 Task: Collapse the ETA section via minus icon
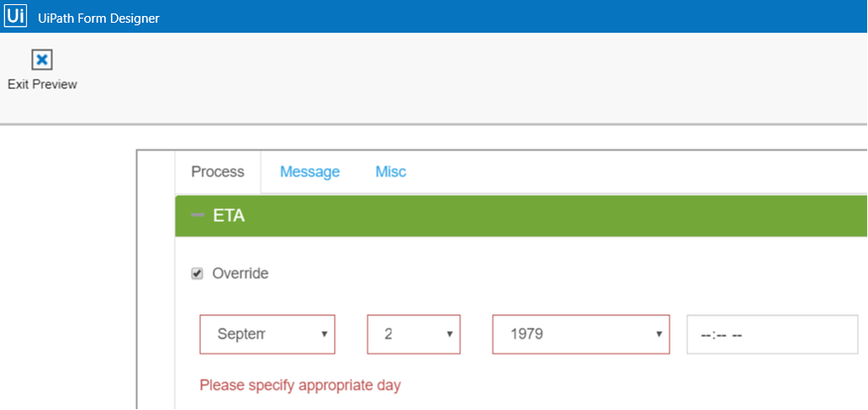point(198,216)
